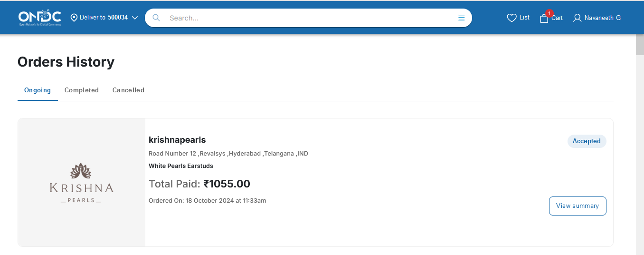Open the shopping cart bag icon
Viewport: 644px width, 255px height.
click(x=544, y=19)
